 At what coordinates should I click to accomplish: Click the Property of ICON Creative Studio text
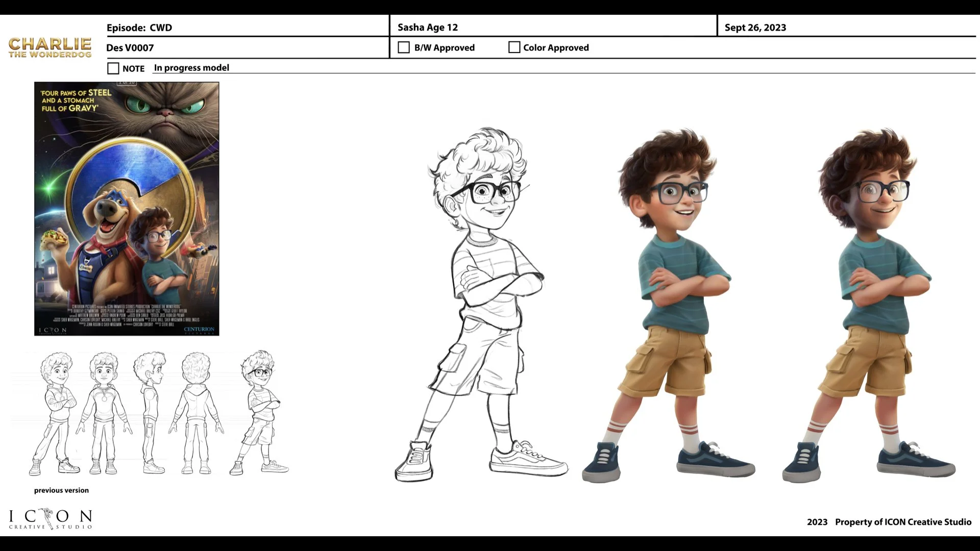pos(902,522)
